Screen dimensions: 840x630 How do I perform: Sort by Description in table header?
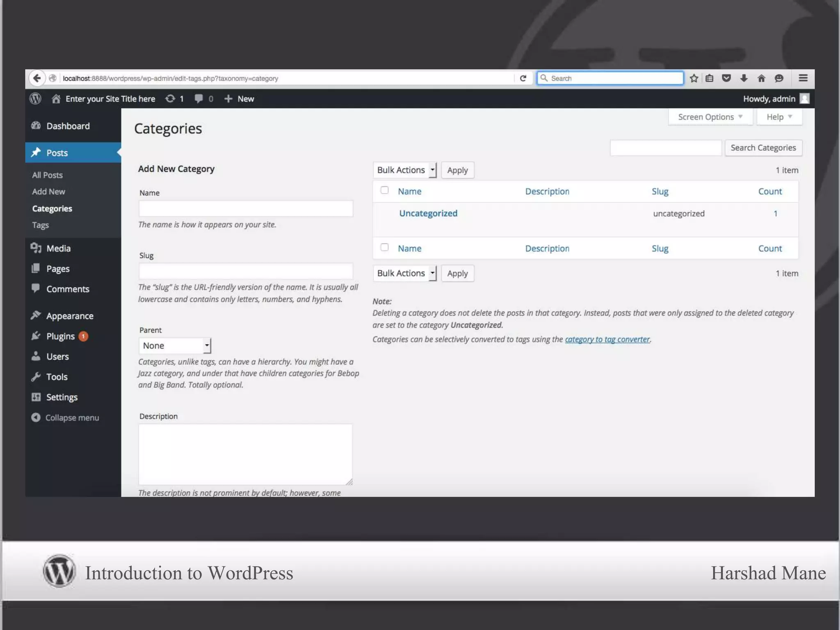(547, 191)
